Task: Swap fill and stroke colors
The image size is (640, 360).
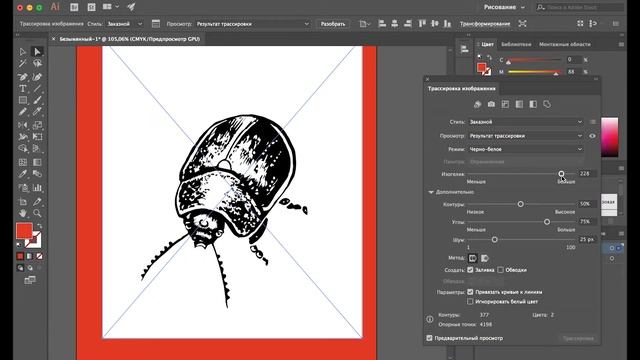Action: 39,226
